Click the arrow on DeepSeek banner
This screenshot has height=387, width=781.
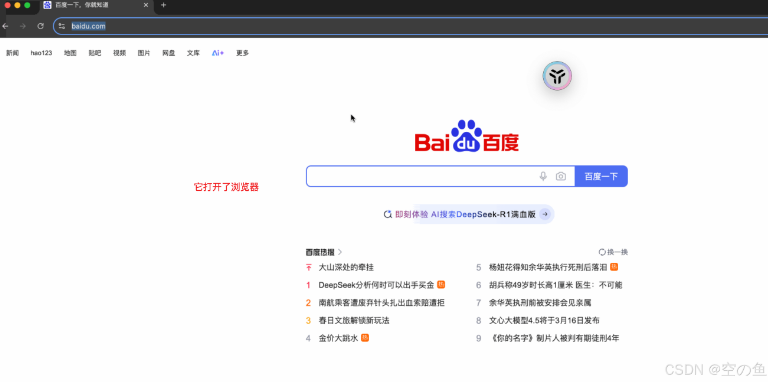pos(545,214)
